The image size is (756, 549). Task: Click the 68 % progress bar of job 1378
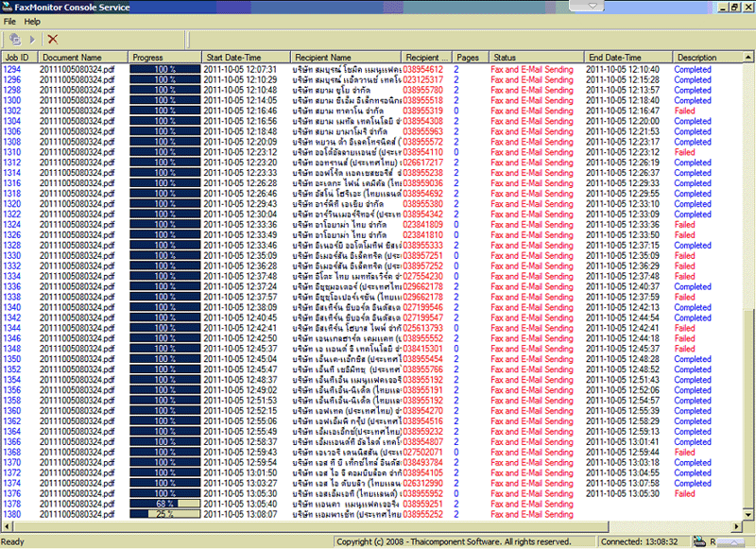pyautogui.click(x=164, y=504)
